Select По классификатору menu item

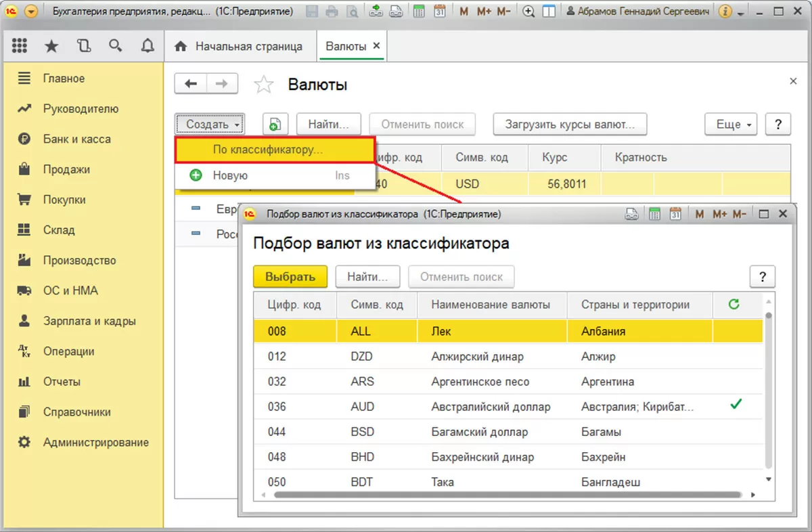tap(268, 150)
